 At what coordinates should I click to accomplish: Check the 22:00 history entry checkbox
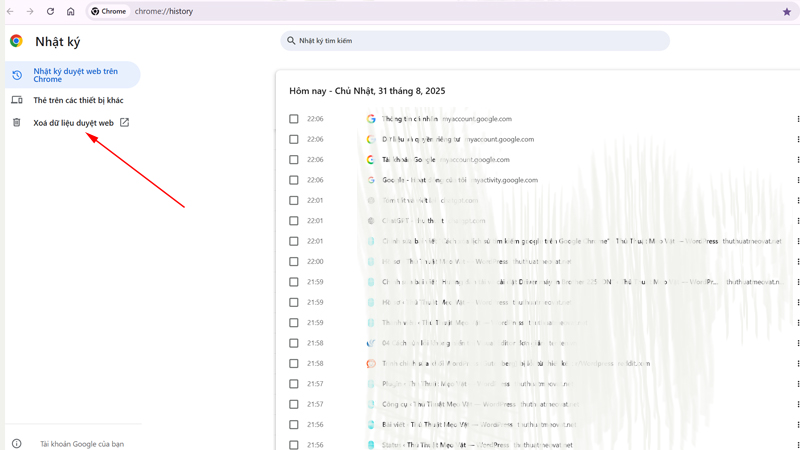click(294, 262)
